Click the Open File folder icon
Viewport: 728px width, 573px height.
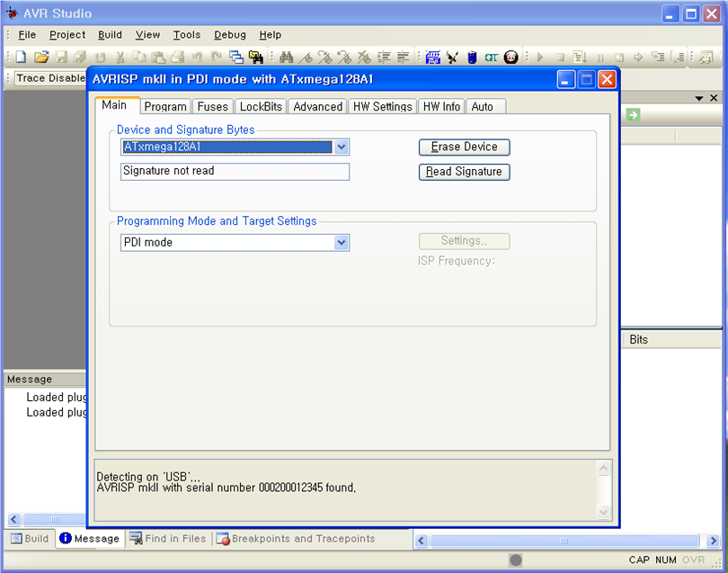coord(41,58)
